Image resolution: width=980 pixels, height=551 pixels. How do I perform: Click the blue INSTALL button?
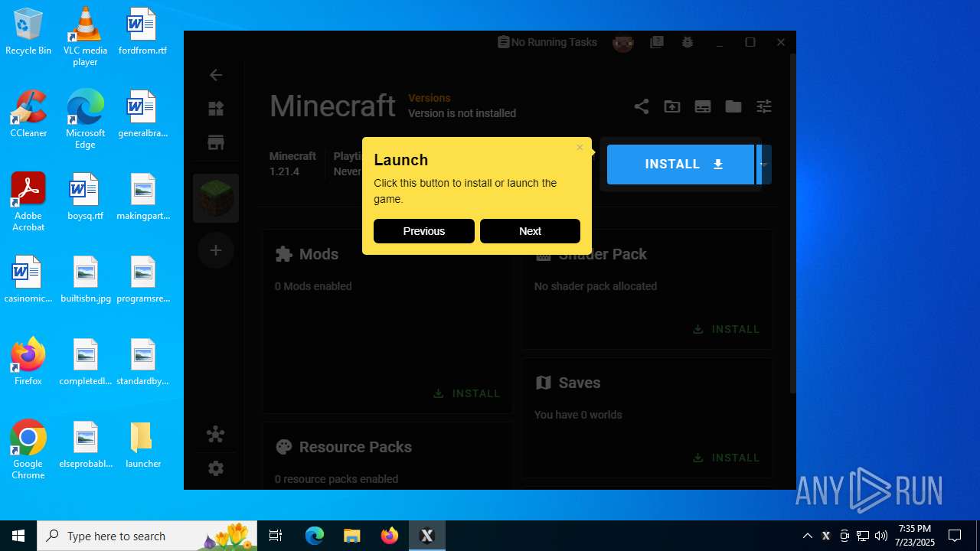pyautogui.click(x=681, y=165)
